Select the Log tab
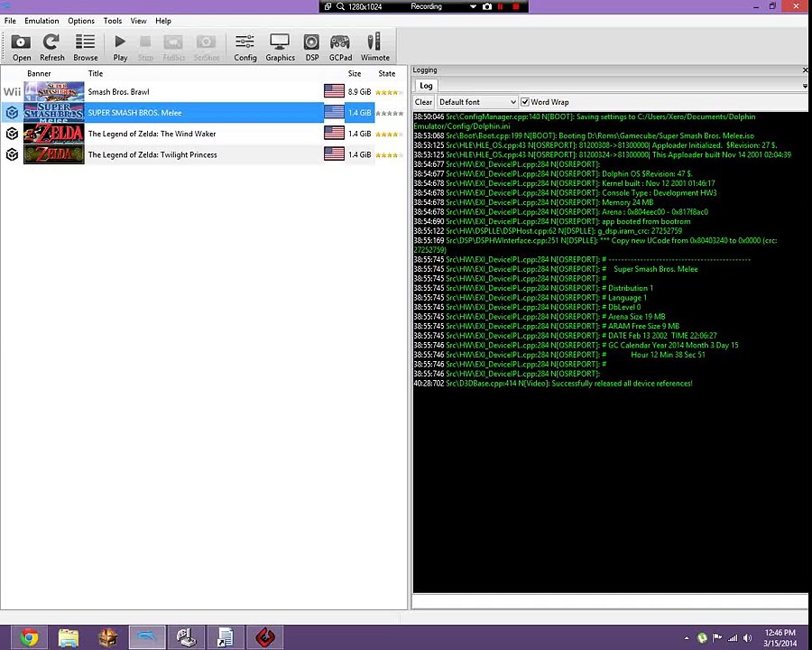The width and height of the screenshot is (812, 650). [x=426, y=86]
